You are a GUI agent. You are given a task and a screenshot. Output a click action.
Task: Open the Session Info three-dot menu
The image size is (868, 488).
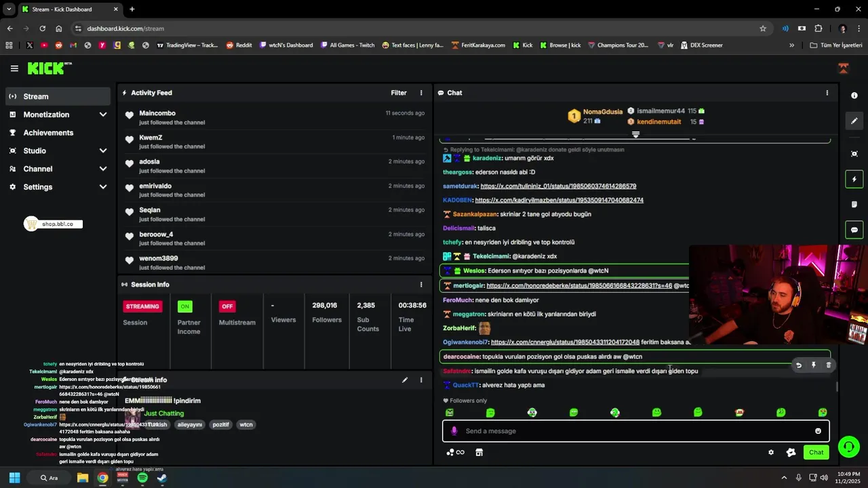tap(421, 285)
